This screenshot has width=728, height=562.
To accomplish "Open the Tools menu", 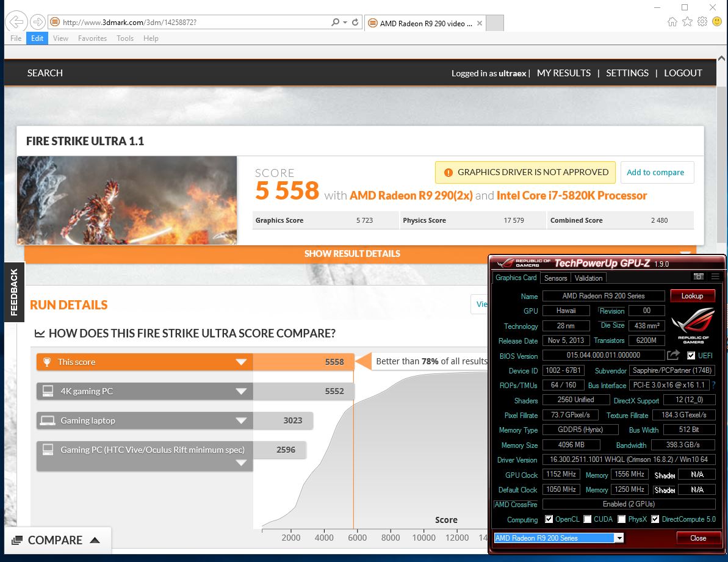I will 125,38.
